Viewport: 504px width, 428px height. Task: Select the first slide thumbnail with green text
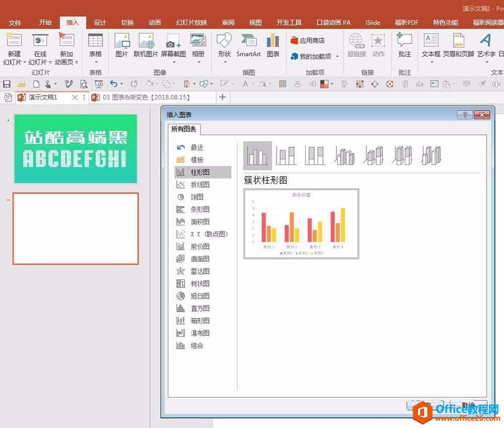click(76, 149)
